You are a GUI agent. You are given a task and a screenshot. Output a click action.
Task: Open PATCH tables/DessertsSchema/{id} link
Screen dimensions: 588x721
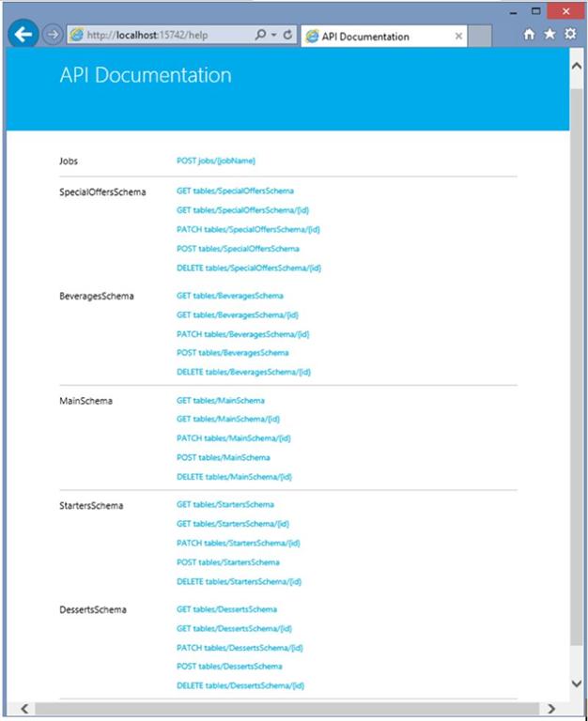click(x=240, y=648)
